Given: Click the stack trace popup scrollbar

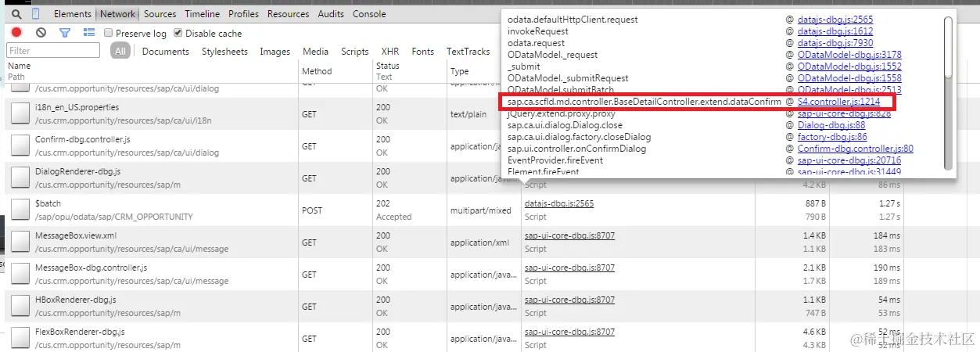Looking at the screenshot, I should (x=949, y=92).
